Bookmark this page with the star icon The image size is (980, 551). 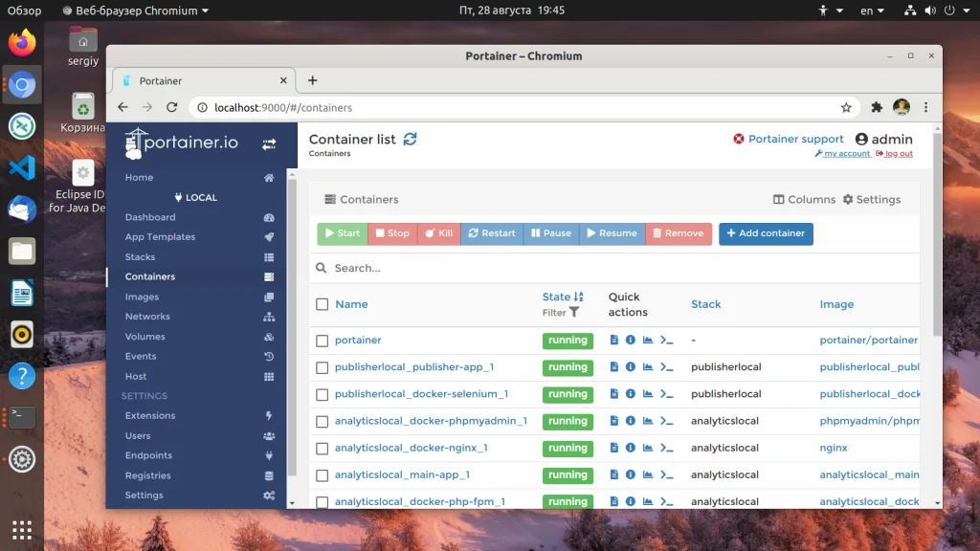pyautogui.click(x=846, y=107)
